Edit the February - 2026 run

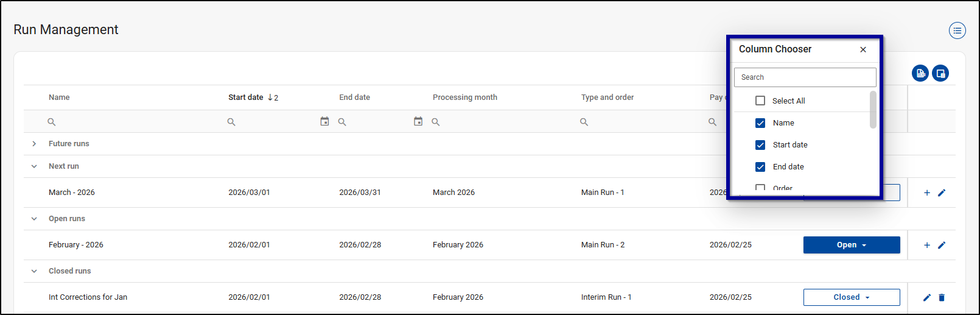(x=942, y=245)
